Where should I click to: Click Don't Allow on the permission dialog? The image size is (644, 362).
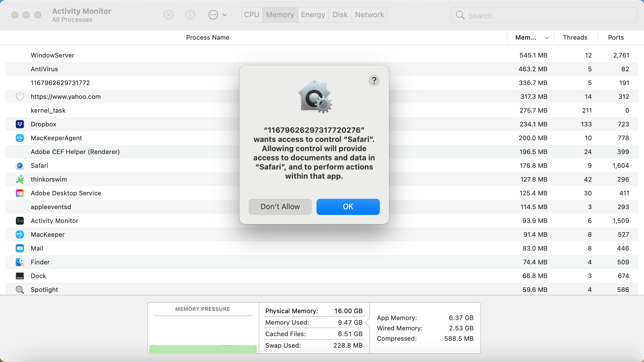[280, 206]
